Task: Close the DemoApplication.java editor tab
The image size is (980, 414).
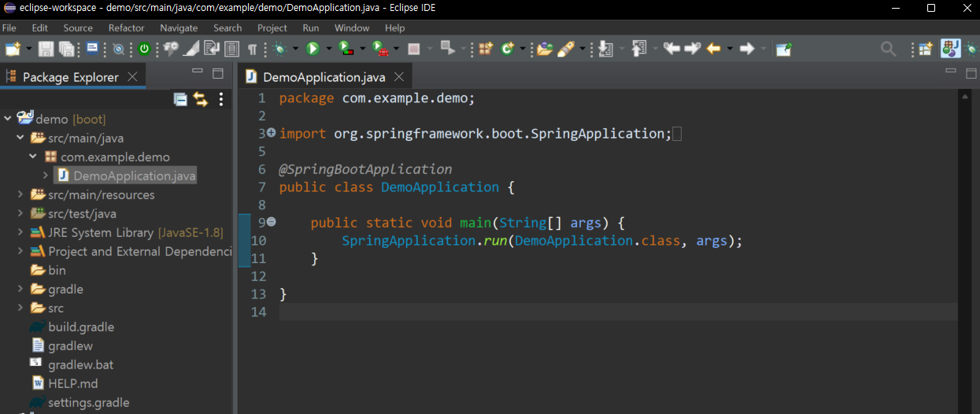Action: point(399,77)
